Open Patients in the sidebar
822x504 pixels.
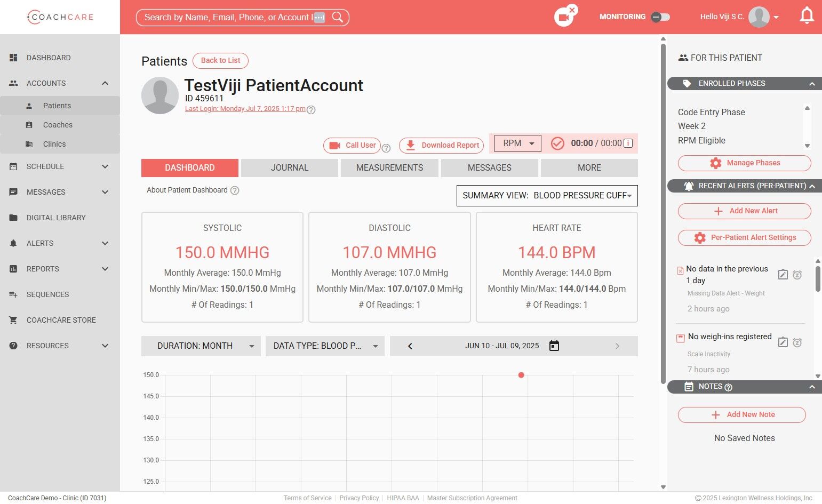[60, 106]
